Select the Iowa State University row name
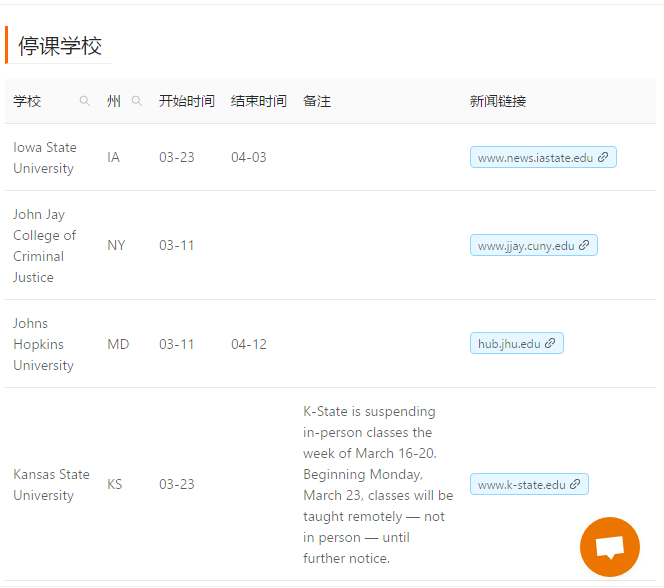The height and width of the screenshot is (588, 664). [x=45, y=157]
